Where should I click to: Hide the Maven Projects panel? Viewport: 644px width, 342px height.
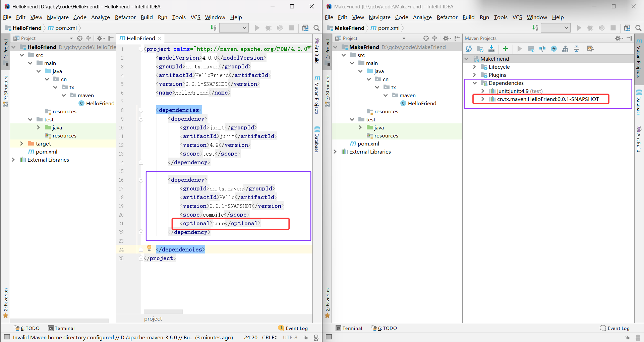(x=629, y=38)
